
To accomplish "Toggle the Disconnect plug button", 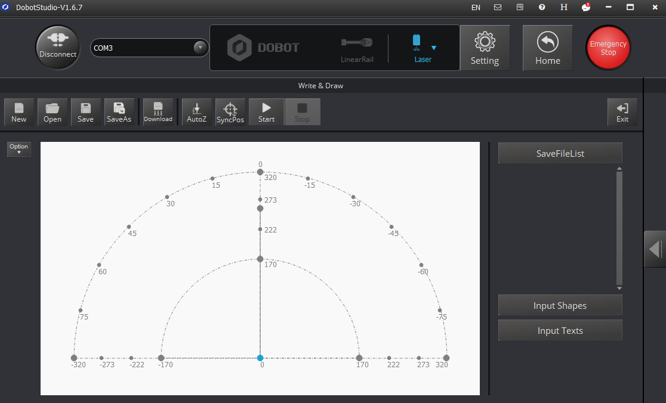I will (x=57, y=47).
